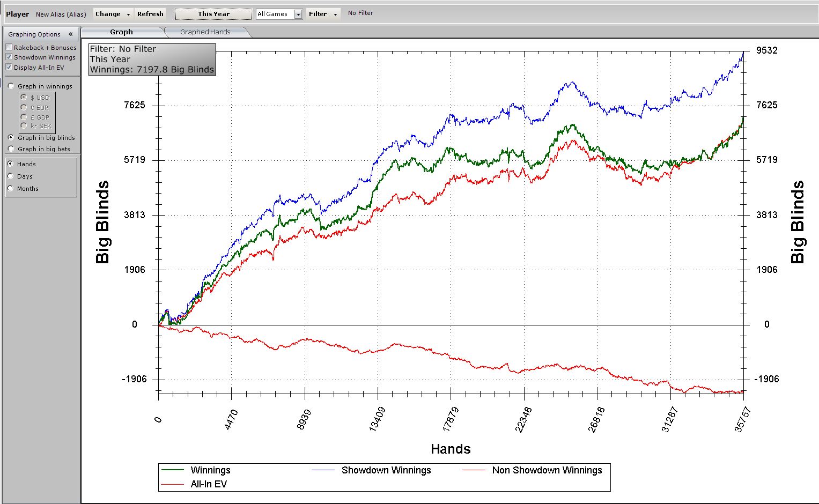The width and height of the screenshot is (819, 504).
Task: Select the Graph tab
Action: [121, 32]
